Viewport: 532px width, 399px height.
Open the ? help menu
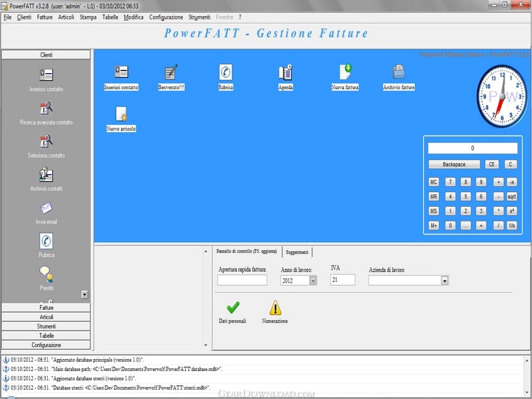point(240,17)
